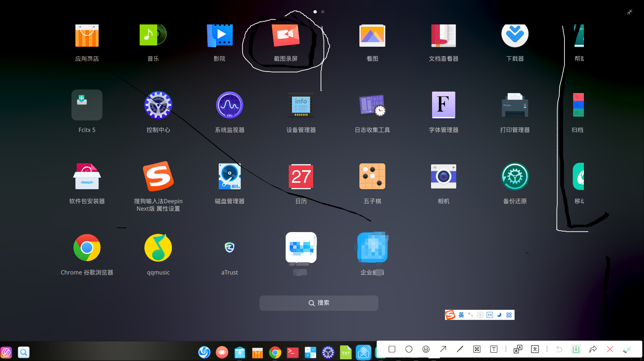The height and width of the screenshot is (361, 644).
Task: Switch to second launcher page dot
Action: click(x=323, y=12)
